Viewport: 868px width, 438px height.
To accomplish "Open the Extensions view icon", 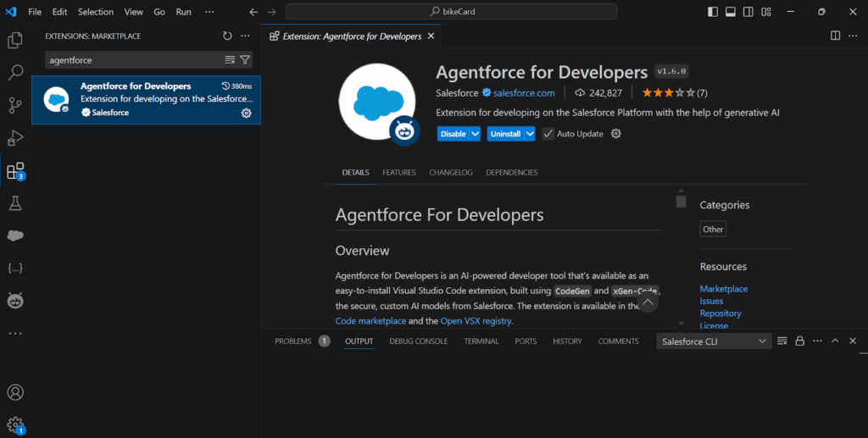I will coord(15,171).
